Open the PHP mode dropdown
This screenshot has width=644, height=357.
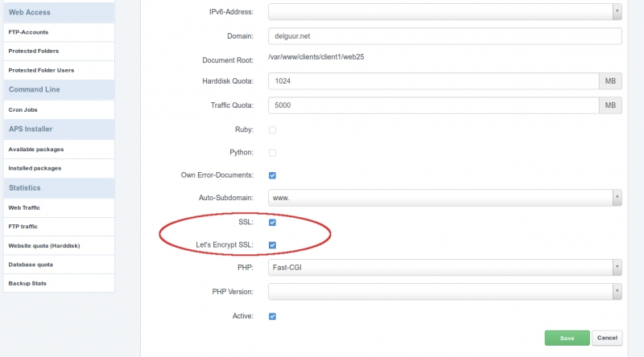pyautogui.click(x=445, y=268)
